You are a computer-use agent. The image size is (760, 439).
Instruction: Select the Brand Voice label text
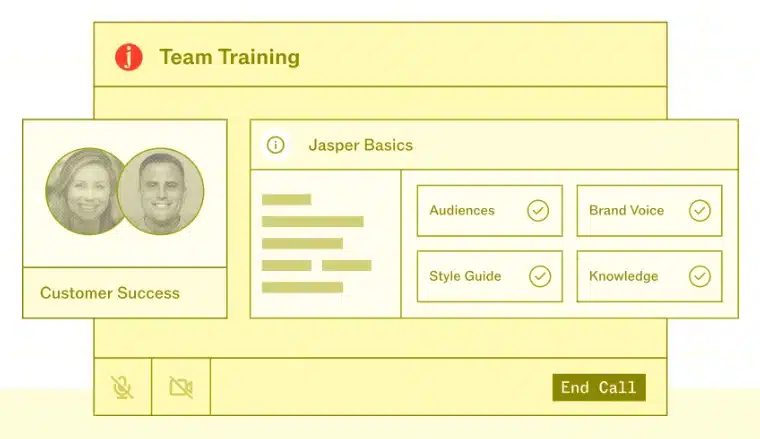point(626,210)
